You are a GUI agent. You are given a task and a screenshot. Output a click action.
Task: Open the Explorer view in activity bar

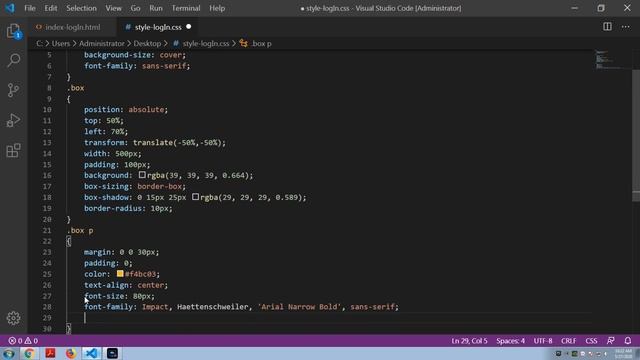(13, 31)
